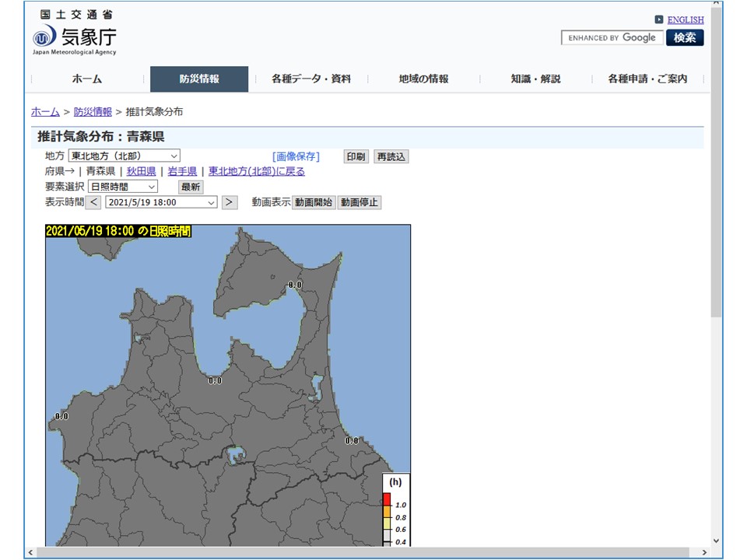This screenshot has height=560, width=747.
Task: Advance to next time with > button
Action: (x=229, y=202)
